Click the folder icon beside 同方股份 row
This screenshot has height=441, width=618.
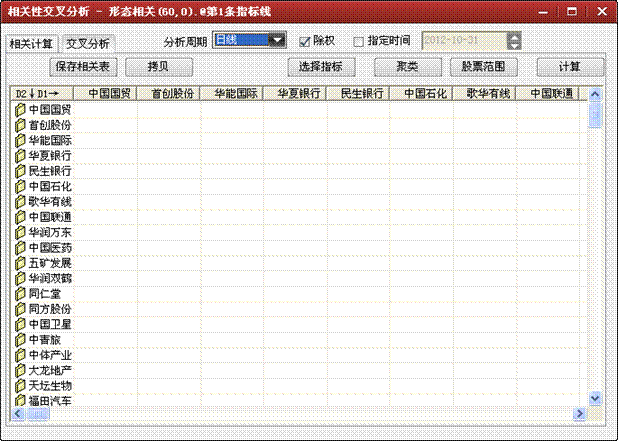coord(20,309)
